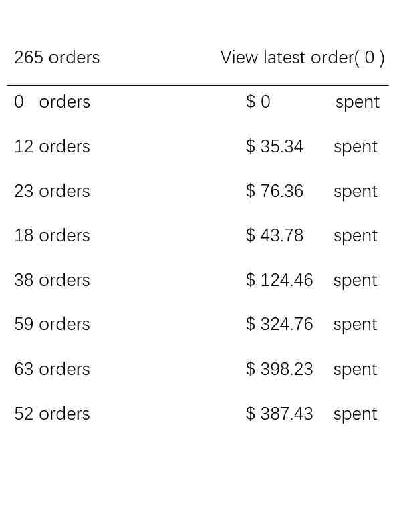
Task: Click 'spent' label beside $ 387.43
Action: click(355, 415)
